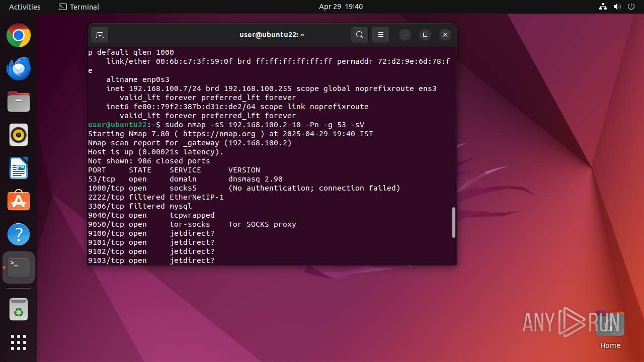Click the '9103/tcp' port entry
The width and height of the screenshot is (644, 362).
(x=106, y=260)
